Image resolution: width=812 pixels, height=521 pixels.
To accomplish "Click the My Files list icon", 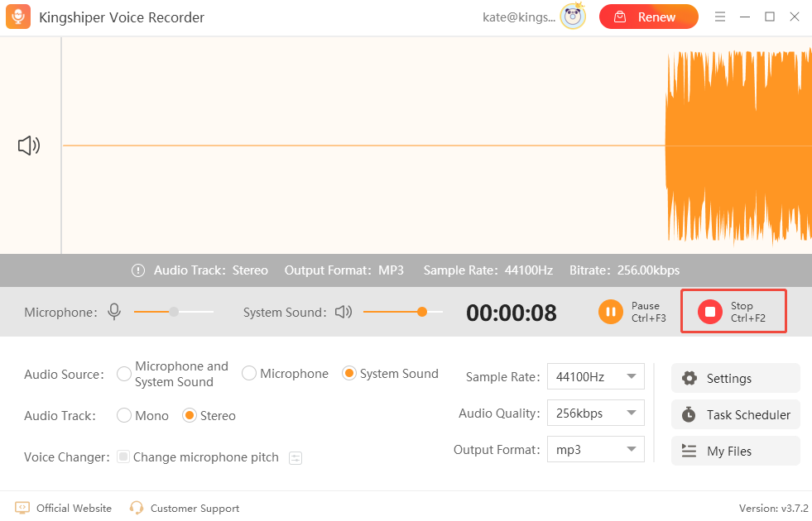I will coord(689,451).
